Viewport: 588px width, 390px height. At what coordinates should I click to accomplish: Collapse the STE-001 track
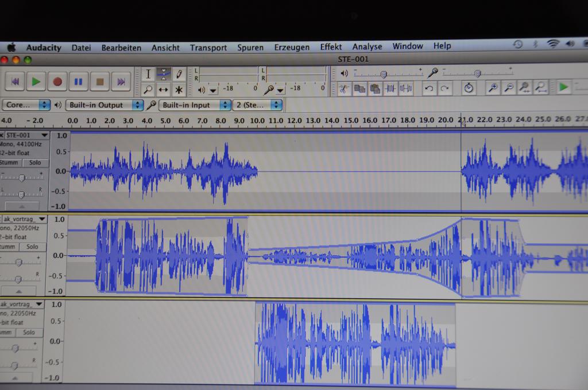(22, 206)
